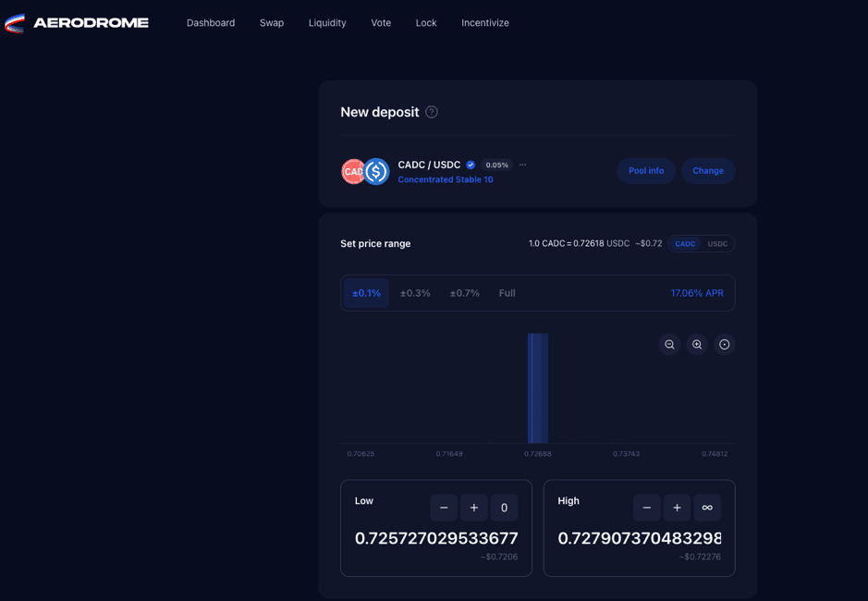The image size is (868, 601).
Task: Decrease the Low price with minus
Action: coord(444,508)
